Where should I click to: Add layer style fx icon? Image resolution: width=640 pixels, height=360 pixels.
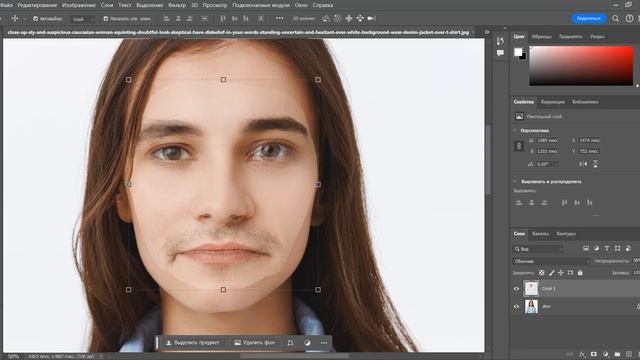click(582, 354)
